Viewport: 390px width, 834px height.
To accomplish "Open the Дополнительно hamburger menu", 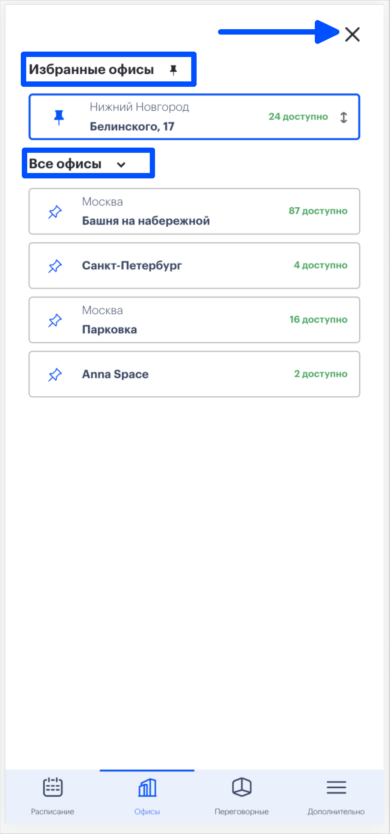I will [336, 787].
